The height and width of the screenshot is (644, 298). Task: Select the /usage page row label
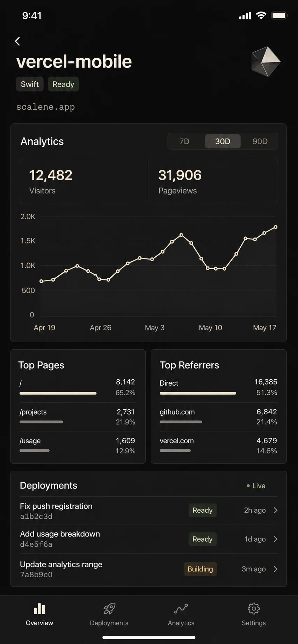30,441
